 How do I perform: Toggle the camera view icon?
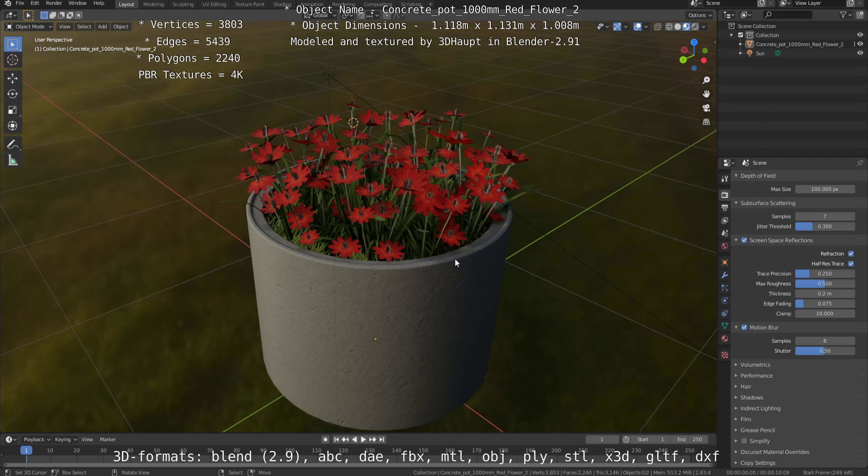pyautogui.click(x=706, y=108)
